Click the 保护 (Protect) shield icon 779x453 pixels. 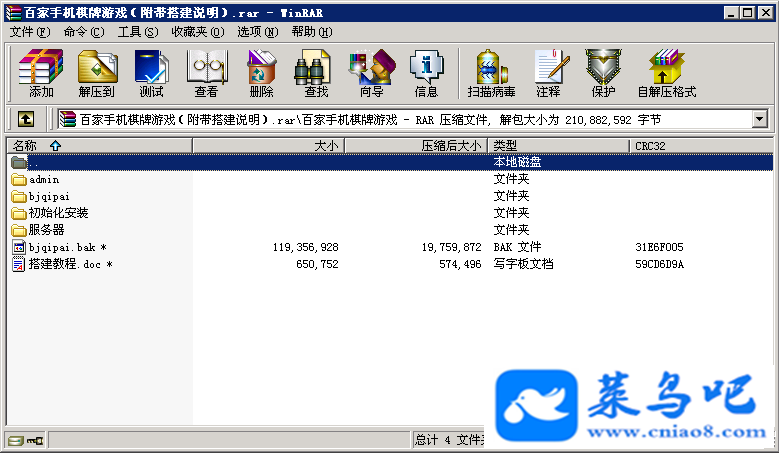(603, 73)
